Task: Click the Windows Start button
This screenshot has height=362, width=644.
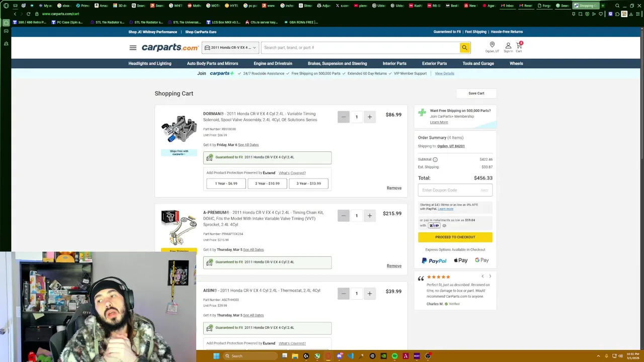Action: [216, 356]
